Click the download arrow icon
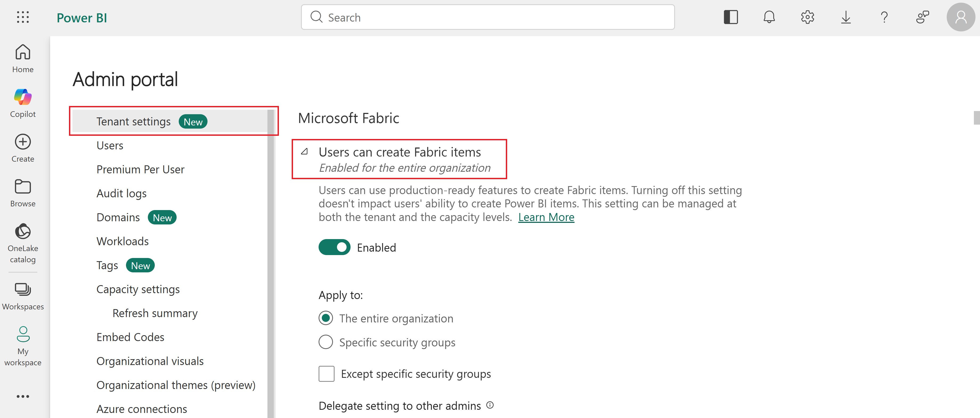This screenshot has width=980, height=418. click(846, 17)
